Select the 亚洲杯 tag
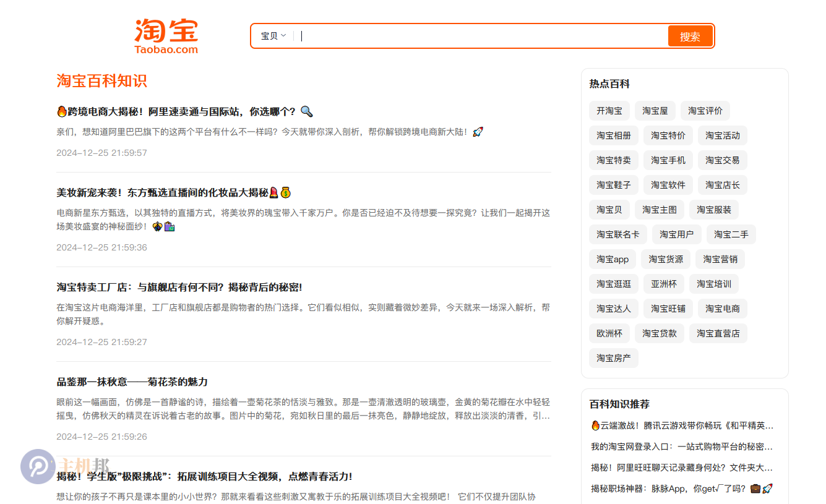 tap(664, 284)
